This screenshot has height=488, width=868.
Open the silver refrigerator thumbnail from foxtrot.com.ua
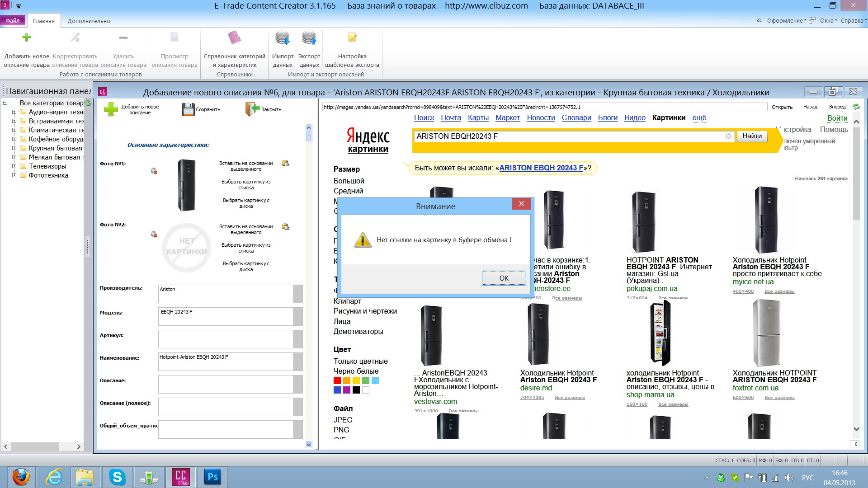click(766, 333)
